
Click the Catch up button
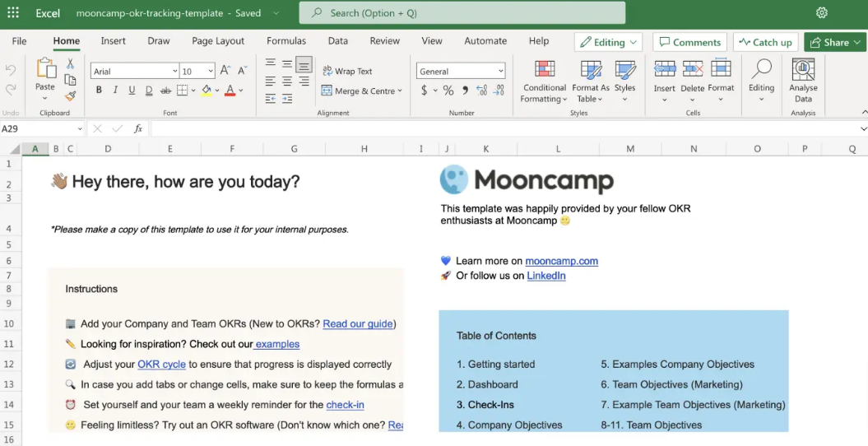click(x=766, y=42)
